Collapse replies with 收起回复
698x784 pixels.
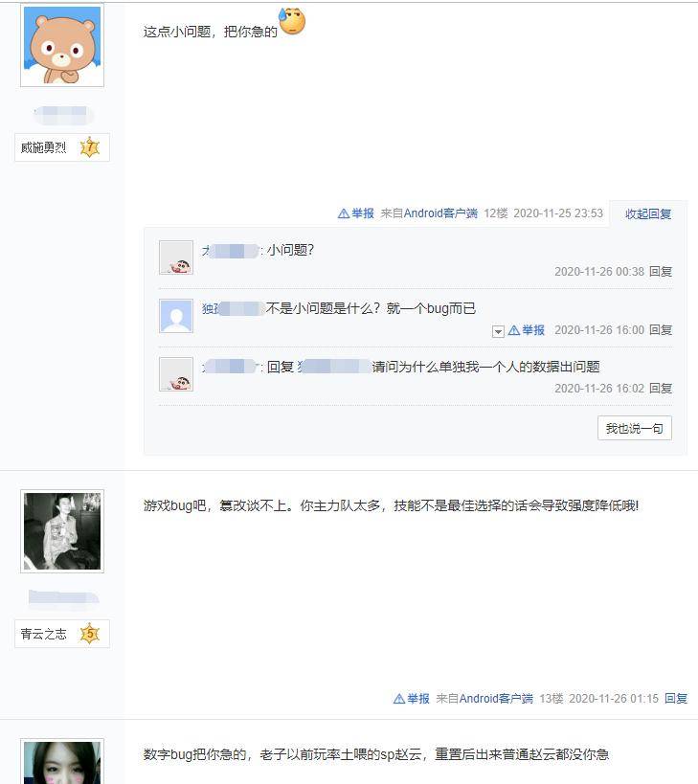[x=648, y=214]
